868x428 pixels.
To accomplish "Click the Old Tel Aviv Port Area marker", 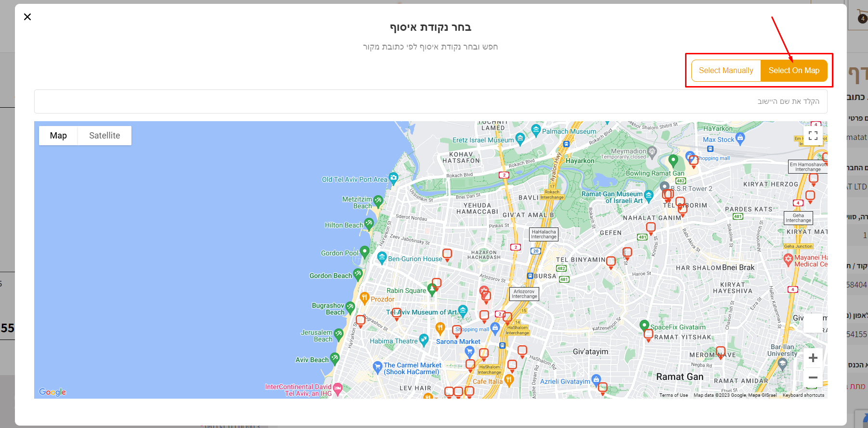I will tap(393, 178).
